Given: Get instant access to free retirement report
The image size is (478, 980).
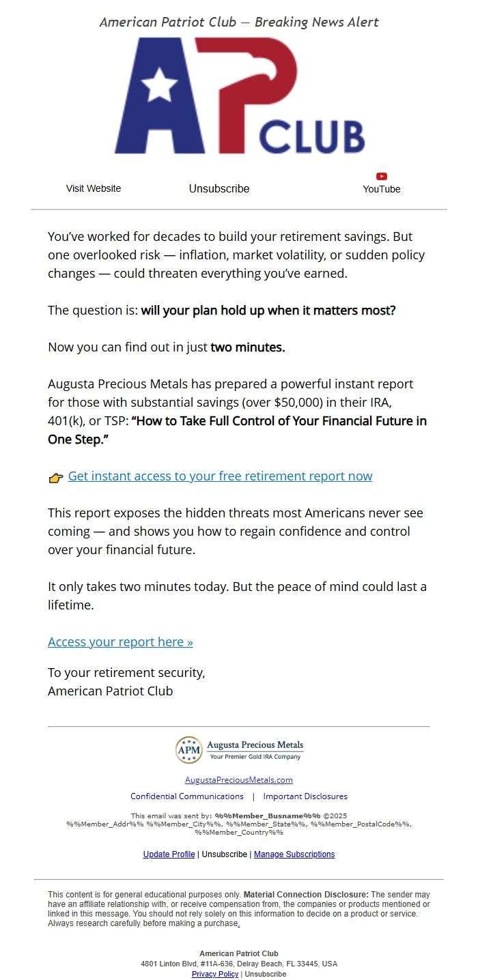Looking at the screenshot, I should coord(220,476).
